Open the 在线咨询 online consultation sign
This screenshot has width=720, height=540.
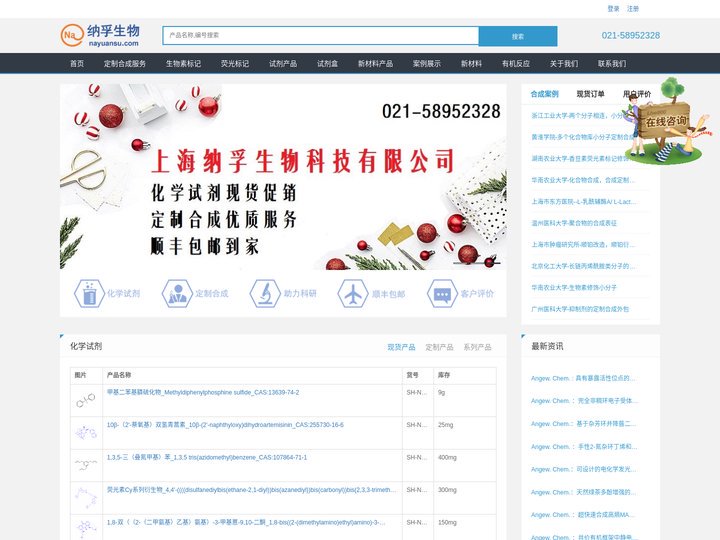click(x=665, y=122)
